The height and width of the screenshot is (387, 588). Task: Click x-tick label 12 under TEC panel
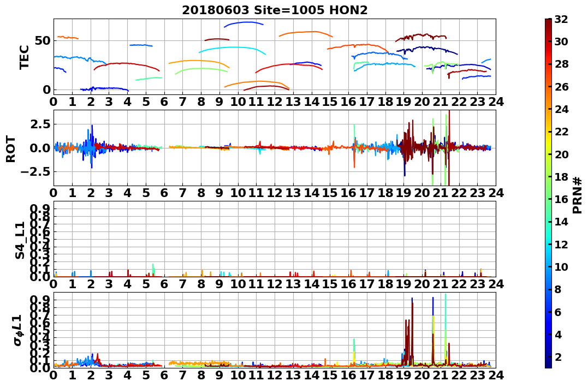point(275,102)
